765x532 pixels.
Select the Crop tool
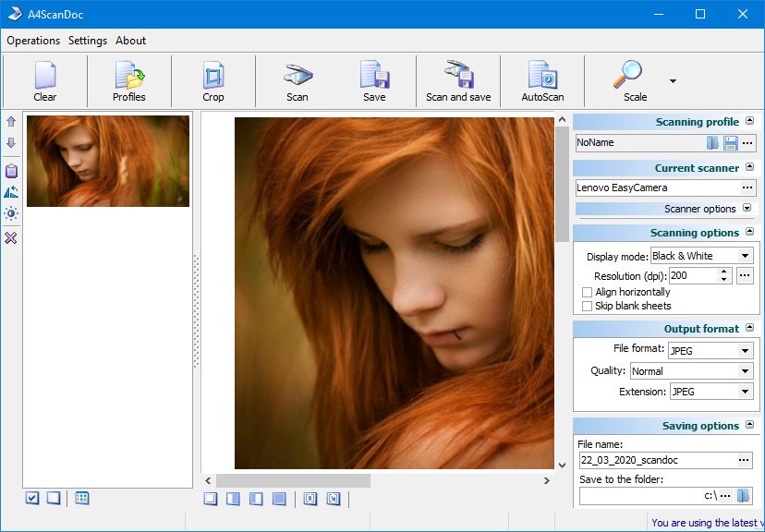click(x=213, y=81)
